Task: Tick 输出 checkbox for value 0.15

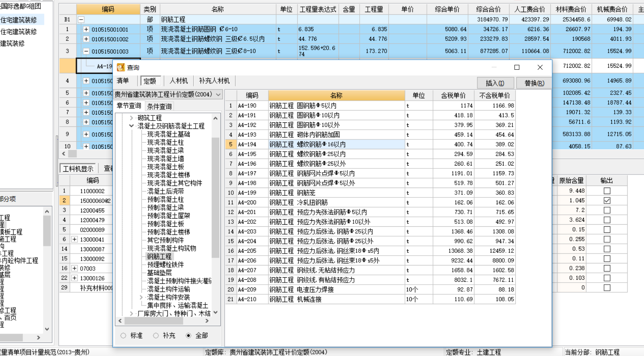Action: pyautogui.click(x=607, y=230)
